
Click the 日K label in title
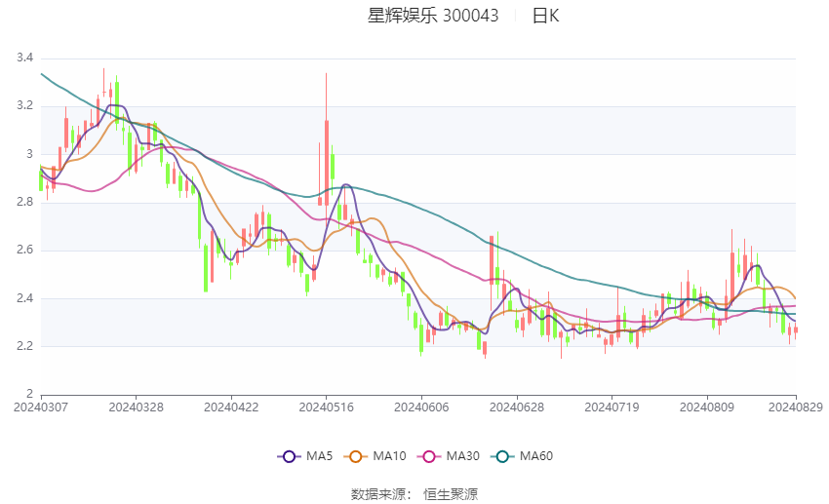(x=545, y=16)
